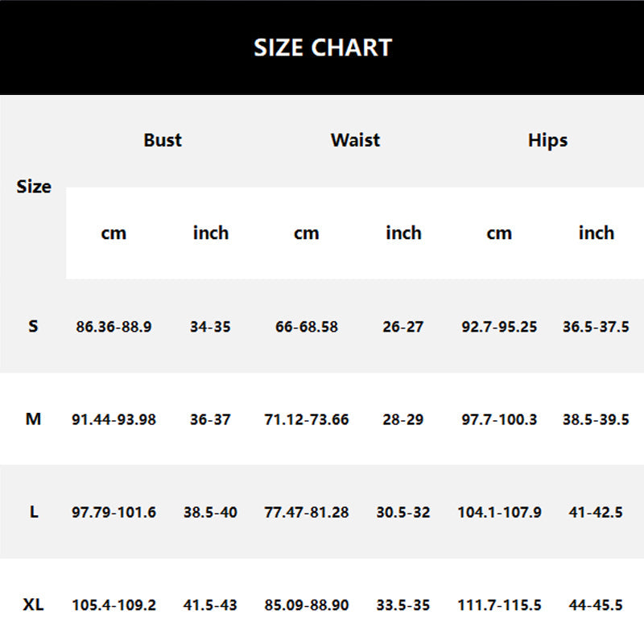Click the XL size row label
This screenshot has height=644, width=644.
click(33, 605)
